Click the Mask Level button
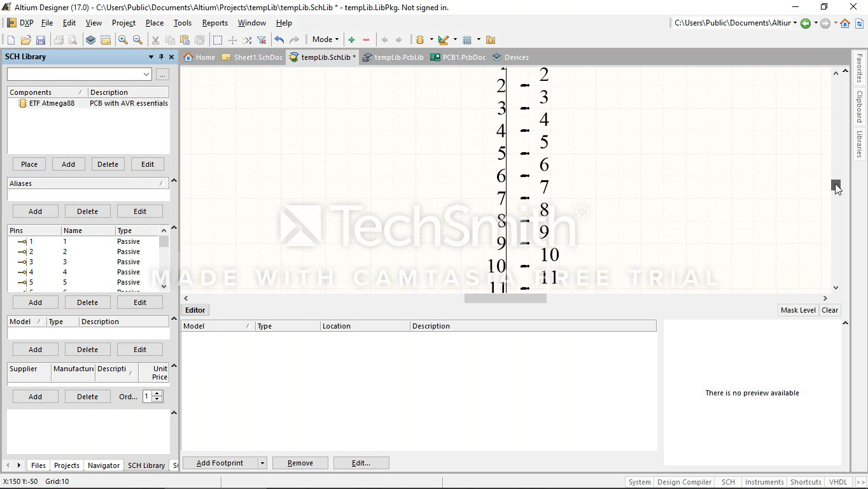Image resolution: width=868 pixels, height=489 pixels. click(x=797, y=310)
